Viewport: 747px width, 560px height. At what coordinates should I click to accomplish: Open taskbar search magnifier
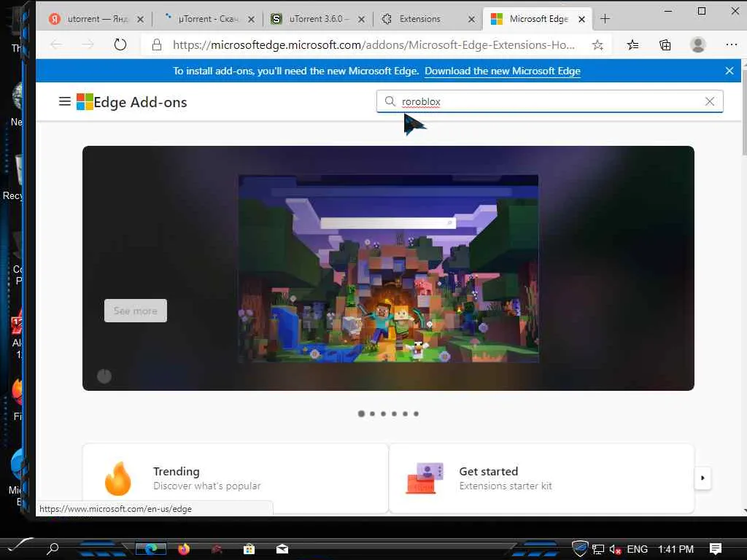[x=53, y=548]
